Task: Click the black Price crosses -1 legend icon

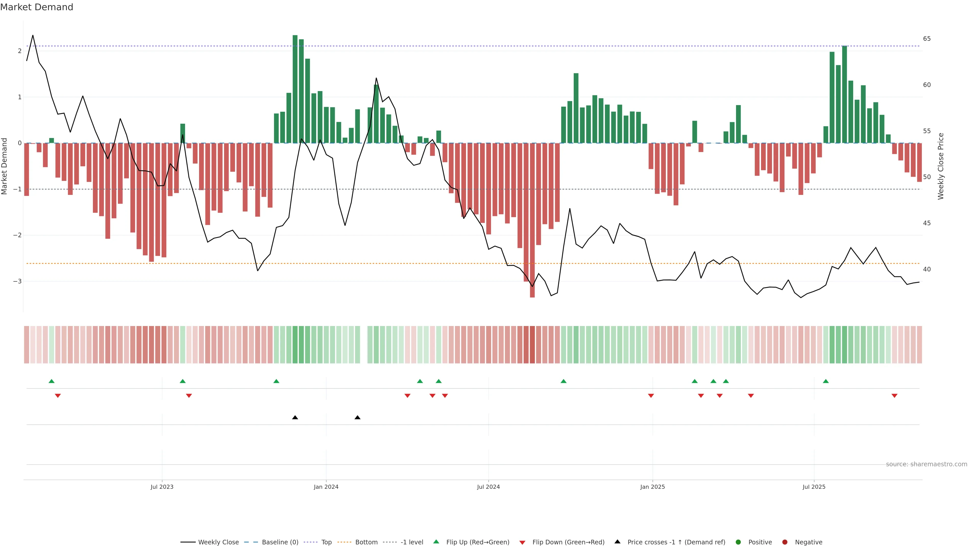Action: click(617, 542)
